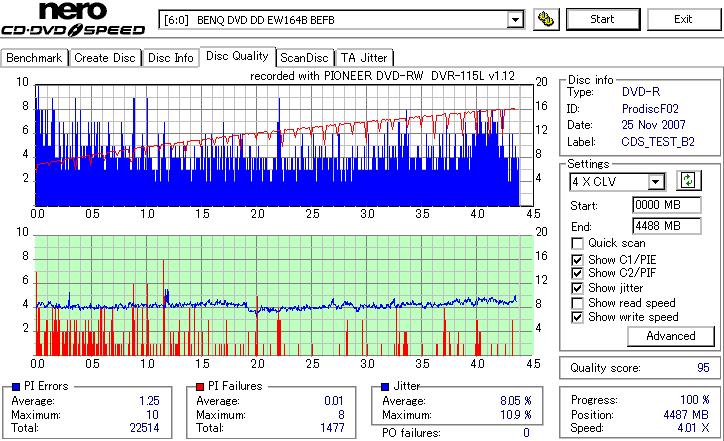Uncheck Show C1/PIE
The height and width of the screenshot is (441, 724).
click(x=577, y=260)
